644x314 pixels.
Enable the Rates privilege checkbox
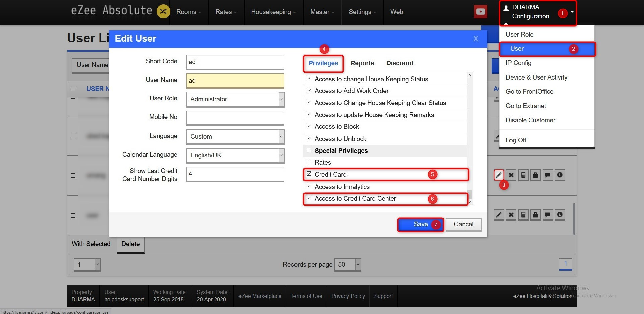click(x=309, y=162)
